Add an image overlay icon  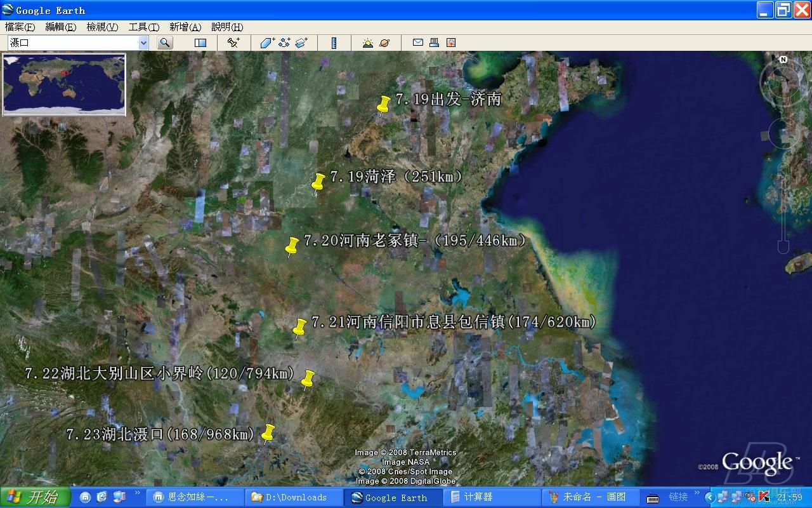[301, 43]
